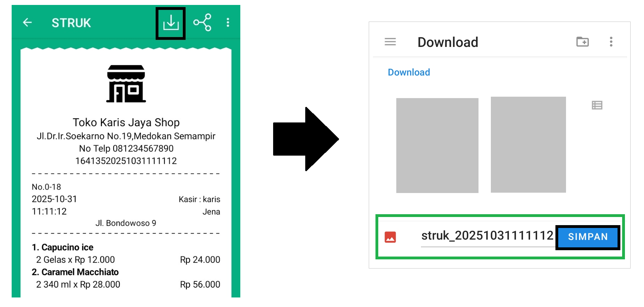This screenshot has height=307, width=644.
Task: Select the first gray file thumbnail
Action: click(437, 145)
